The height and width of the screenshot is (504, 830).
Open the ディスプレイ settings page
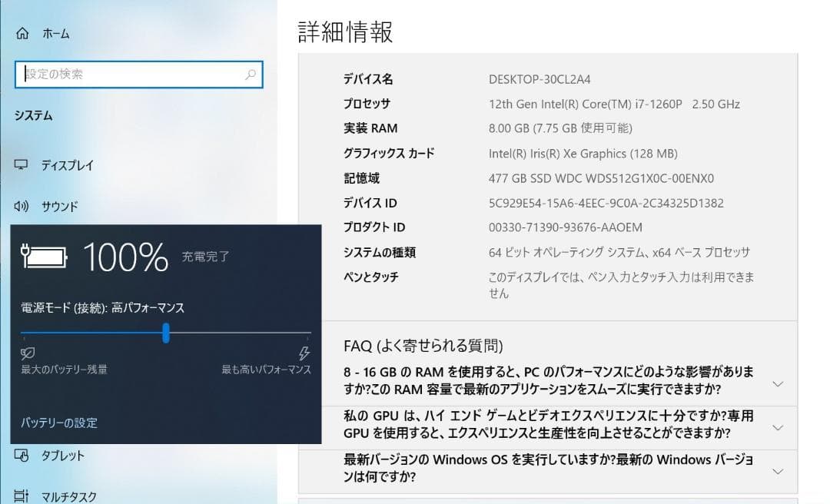point(65,165)
